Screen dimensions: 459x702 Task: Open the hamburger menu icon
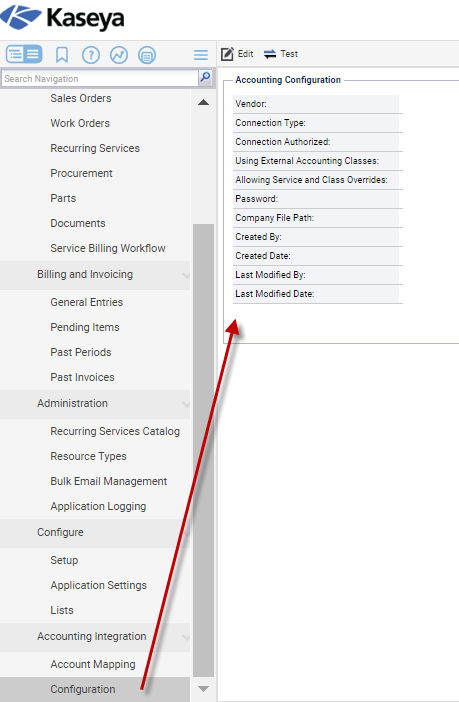(201, 55)
